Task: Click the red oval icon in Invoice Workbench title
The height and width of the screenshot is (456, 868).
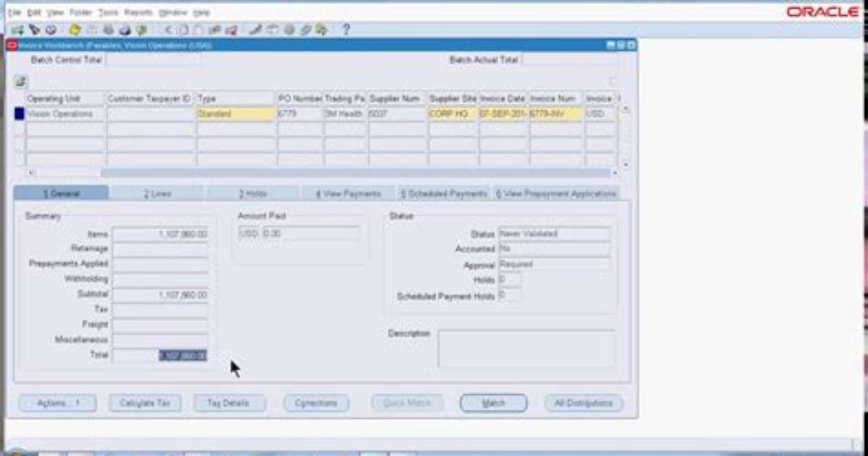Action: (x=12, y=46)
